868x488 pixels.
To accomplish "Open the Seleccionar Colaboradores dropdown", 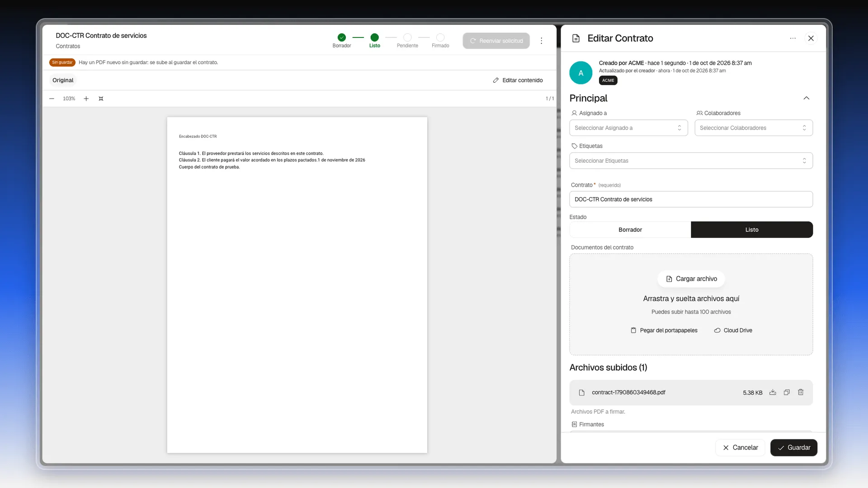I will click(754, 128).
